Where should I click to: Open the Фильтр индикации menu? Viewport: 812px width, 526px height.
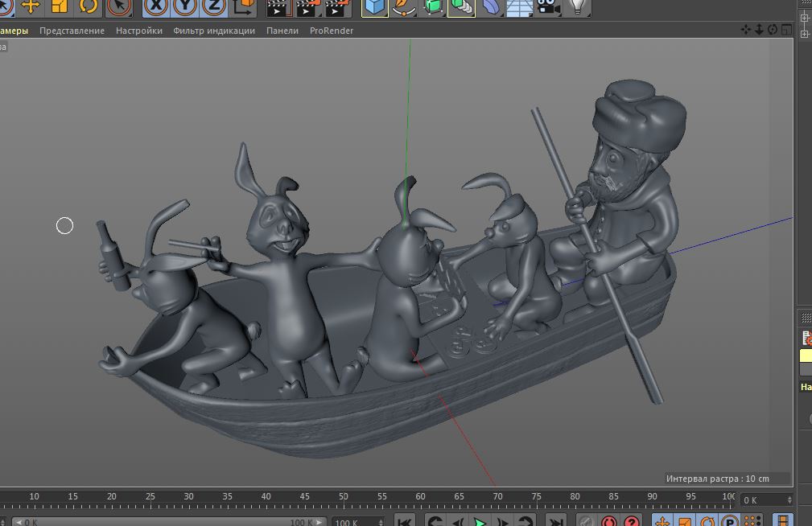tap(214, 31)
